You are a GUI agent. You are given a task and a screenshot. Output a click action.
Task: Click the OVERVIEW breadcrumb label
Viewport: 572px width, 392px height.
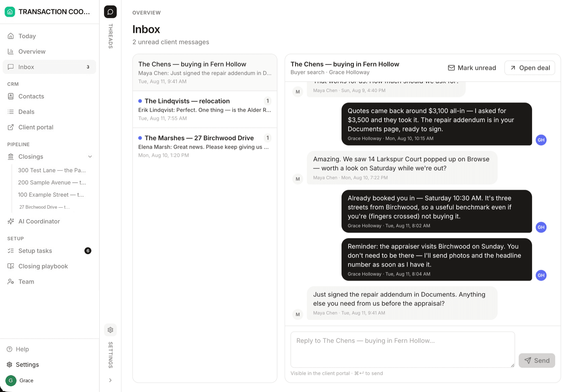coord(146,13)
